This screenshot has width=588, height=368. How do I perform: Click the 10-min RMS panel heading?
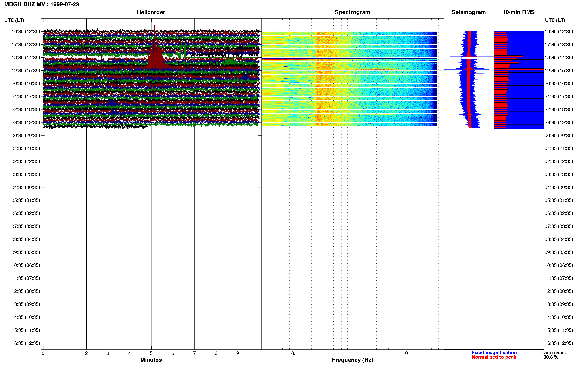click(518, 12)
